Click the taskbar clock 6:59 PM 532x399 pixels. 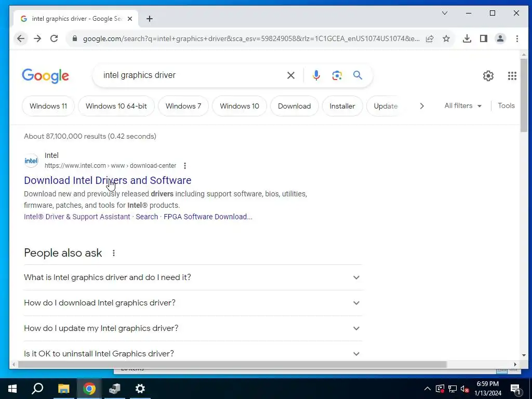pyautogui.click(x=487, y=389)
